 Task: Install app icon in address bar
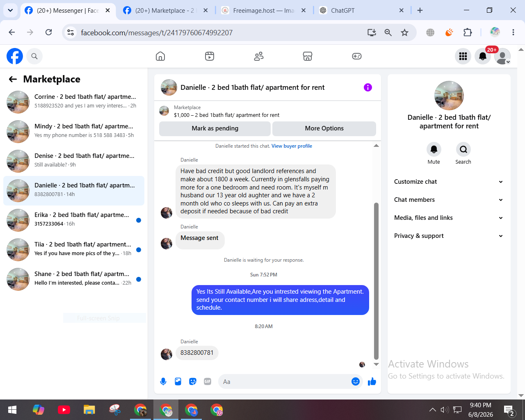(x=372, y=32)
